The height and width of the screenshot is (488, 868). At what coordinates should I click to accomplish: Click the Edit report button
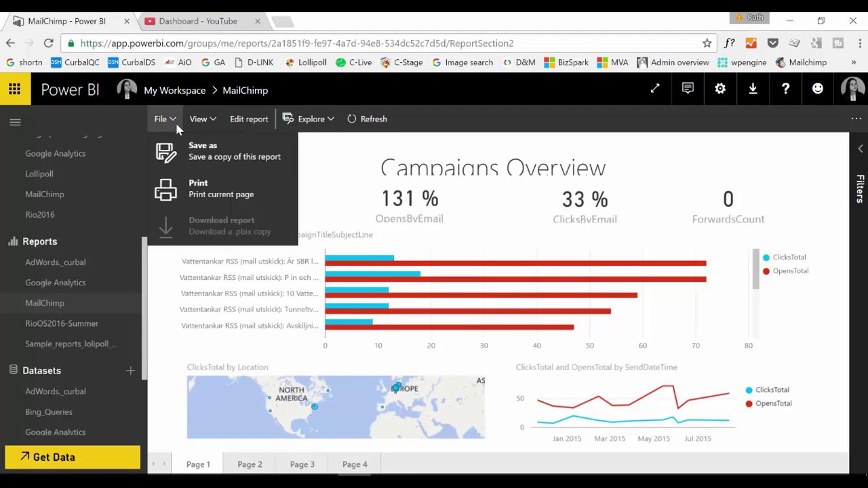pyautogui.click(x=249, y=119)
